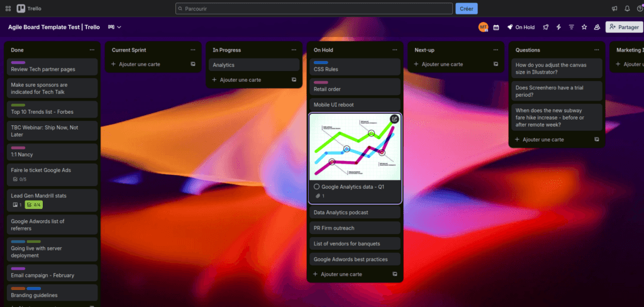Mark Google Analytics data - Q1 complete
The height and width of the screenshot is (307, 644).
click(x=317, y=187)
